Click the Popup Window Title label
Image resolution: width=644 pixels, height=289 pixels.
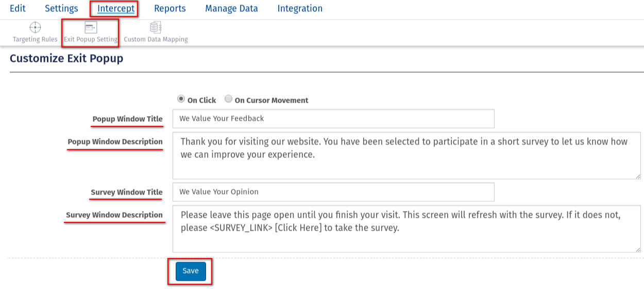click(x=127, y=119)
